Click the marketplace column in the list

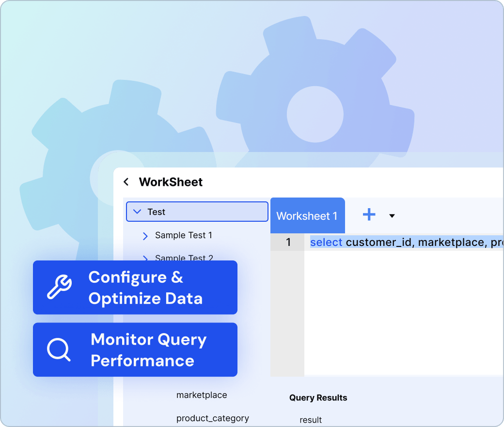[x=202, y=395]
